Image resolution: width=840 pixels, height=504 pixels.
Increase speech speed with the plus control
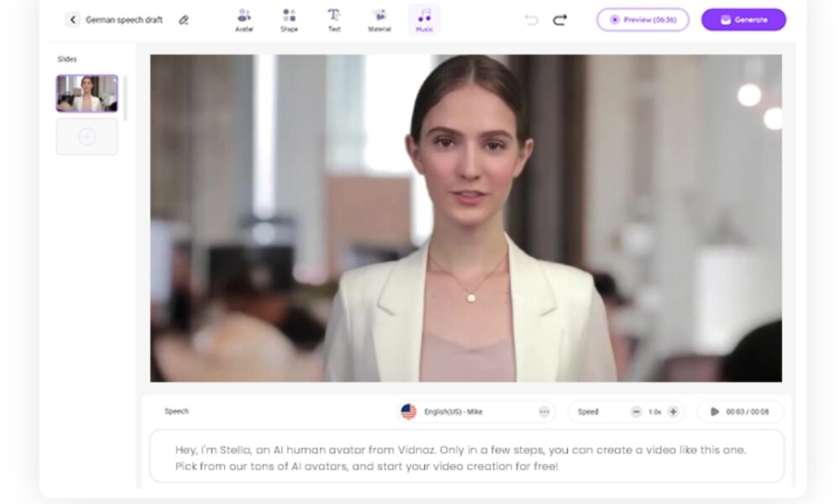tap(672, 412)
